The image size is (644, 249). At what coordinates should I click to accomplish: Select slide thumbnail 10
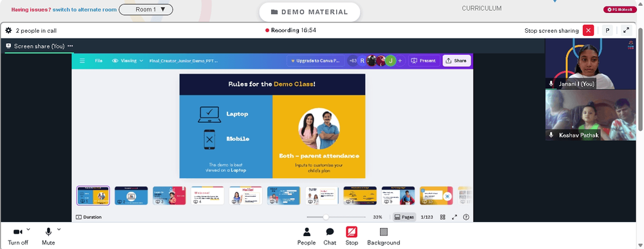[436, 196]
